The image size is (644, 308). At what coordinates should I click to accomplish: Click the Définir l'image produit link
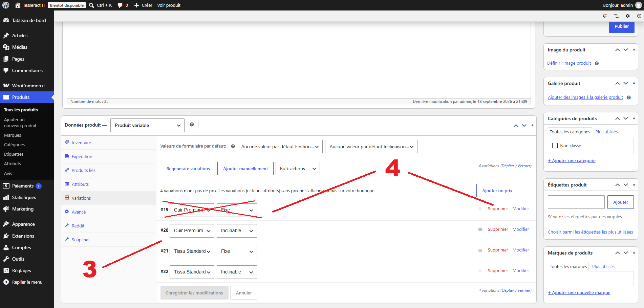[569, 63]
